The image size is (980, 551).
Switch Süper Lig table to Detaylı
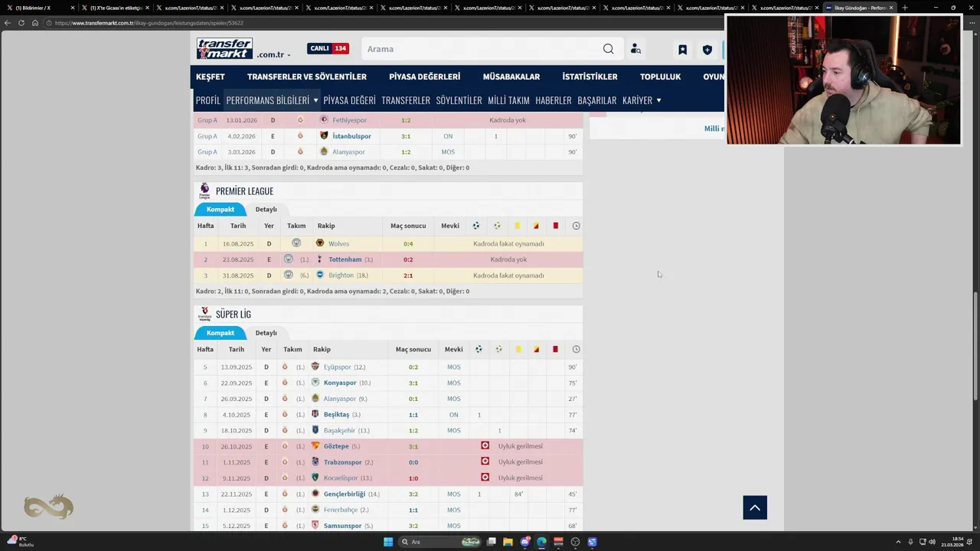pyautogui.click(x=266, y=333)
